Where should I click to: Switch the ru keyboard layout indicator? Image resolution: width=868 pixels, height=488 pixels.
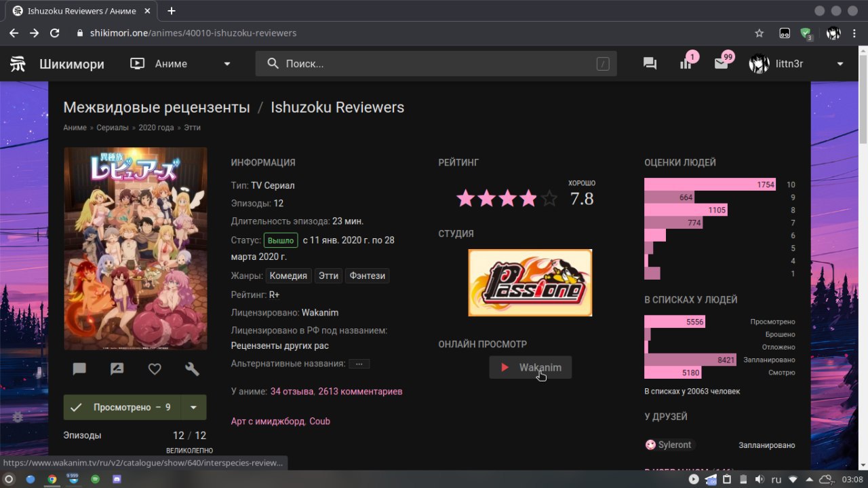pos(776,479)
